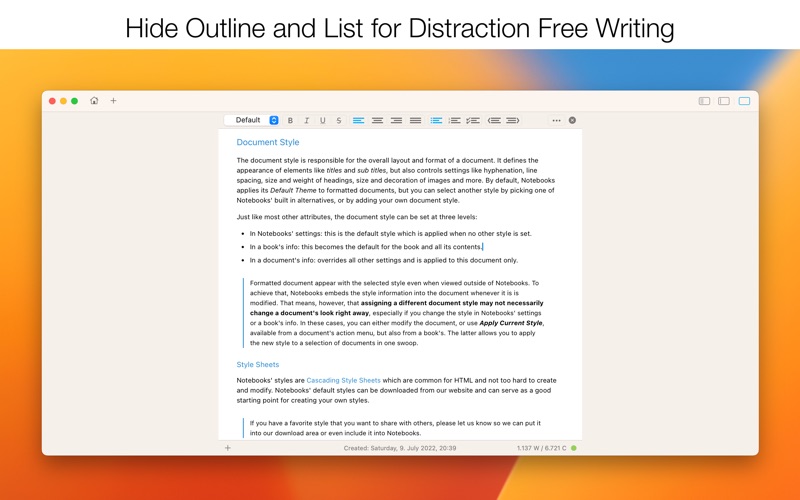Viewport: 800px width, 500px height.
Task: Close the formatting toolbar
Action: tap(572, 120)
